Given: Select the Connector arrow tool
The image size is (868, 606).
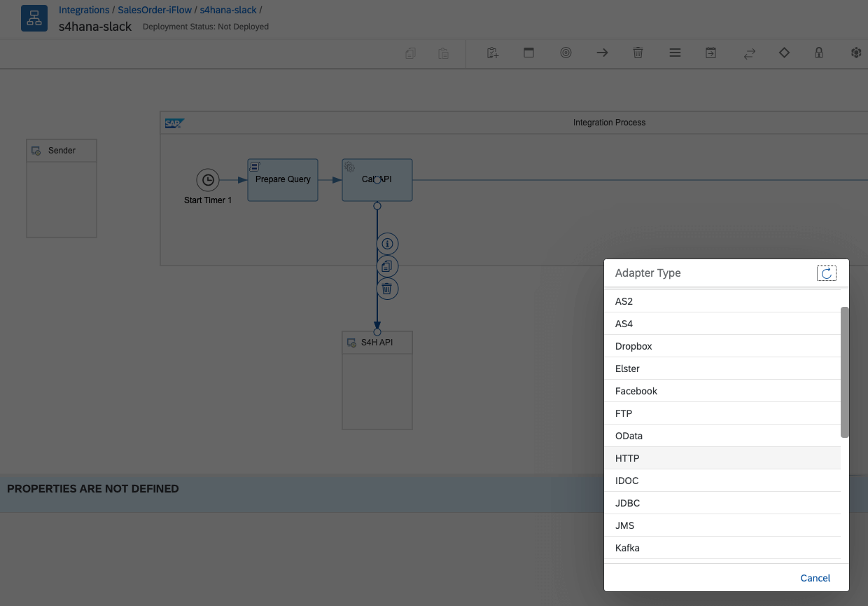Looking at the screenshot, I should (x=602, y=53).
